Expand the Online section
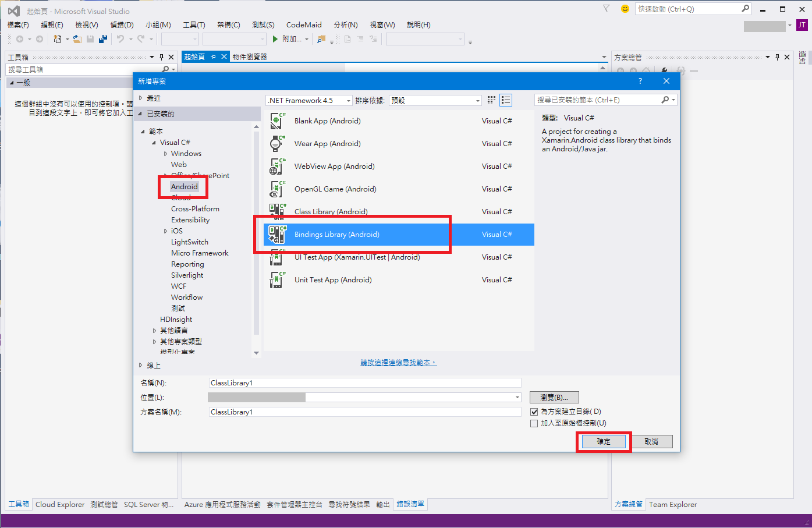 pos(141,366)
